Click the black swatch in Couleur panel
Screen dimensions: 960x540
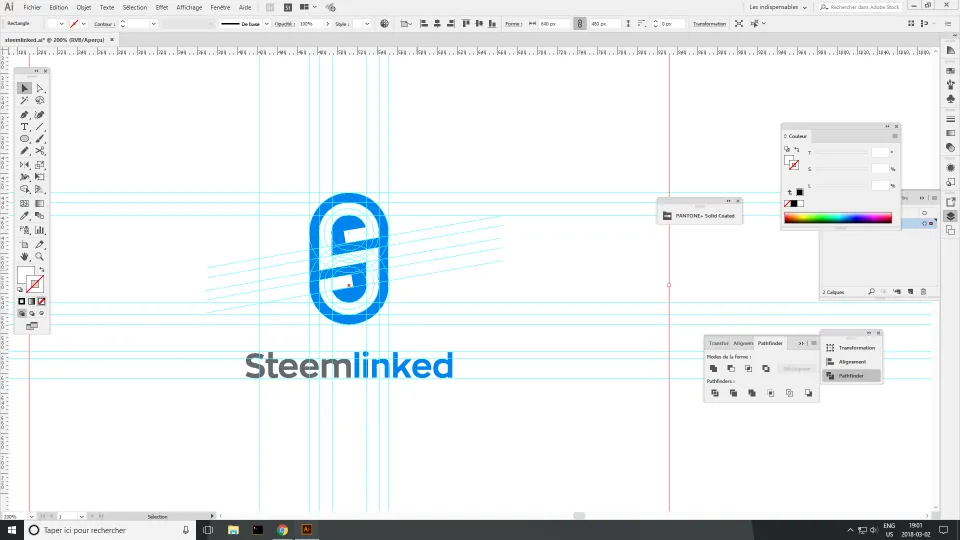(x=794, y=204)
